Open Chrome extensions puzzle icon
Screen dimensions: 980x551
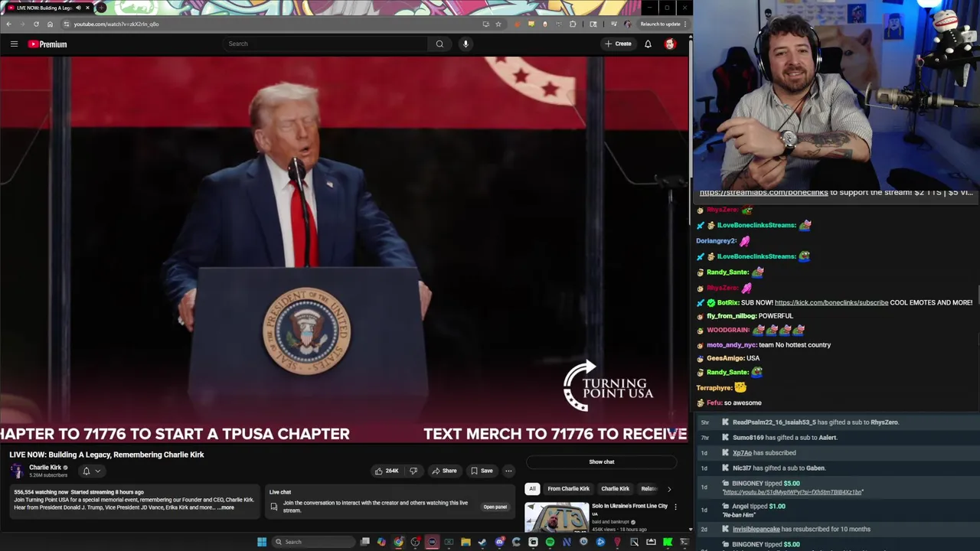click(573, 24)
